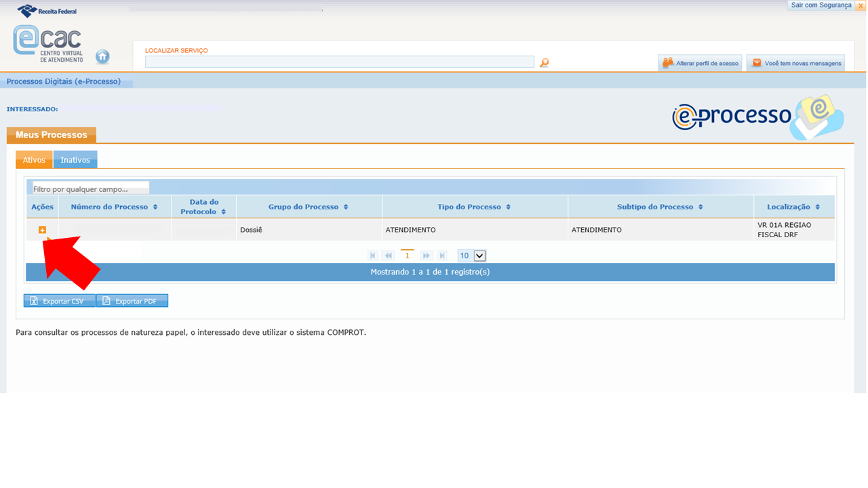Image resolution: width=868 pixels, height=488 pixels.
Task: Click the magnifier search icon
Action: (x=544, y=62)
